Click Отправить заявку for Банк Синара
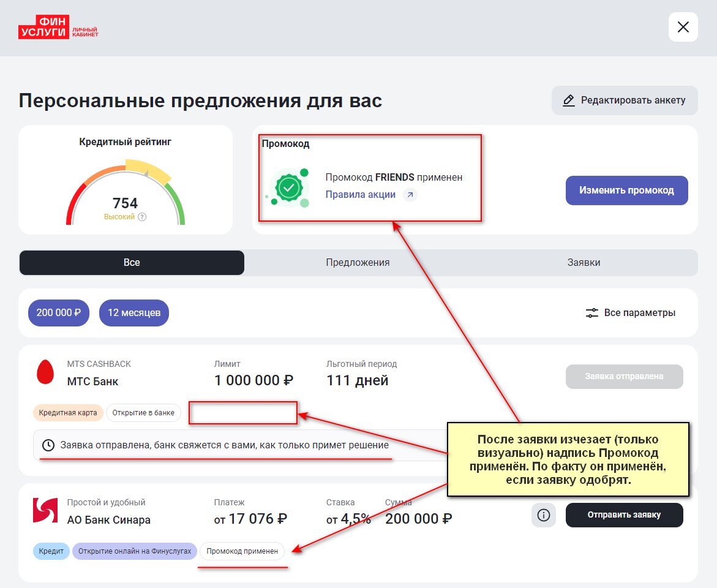This screenshot has width=717, height=588. tap(624, 515)
